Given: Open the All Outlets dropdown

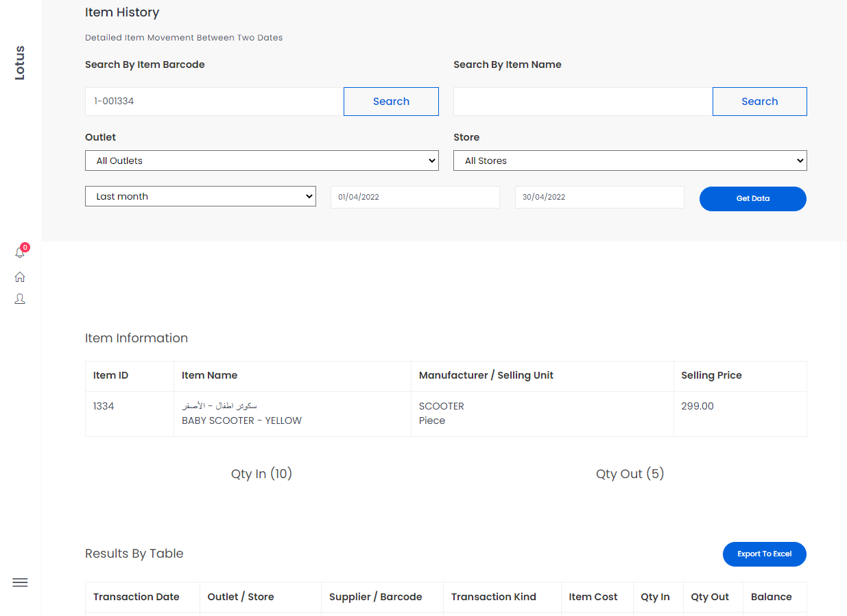Looking at the screenshot, I should 262,161.
